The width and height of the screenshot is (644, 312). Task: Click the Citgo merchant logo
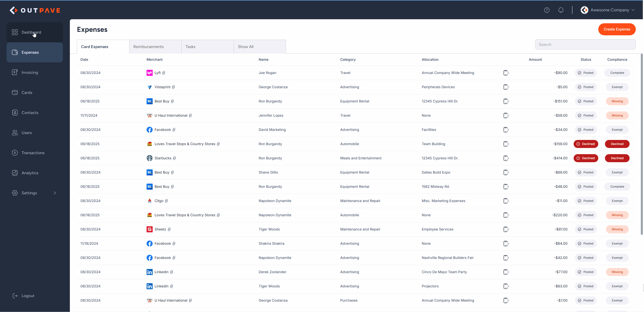click(149, 201)
